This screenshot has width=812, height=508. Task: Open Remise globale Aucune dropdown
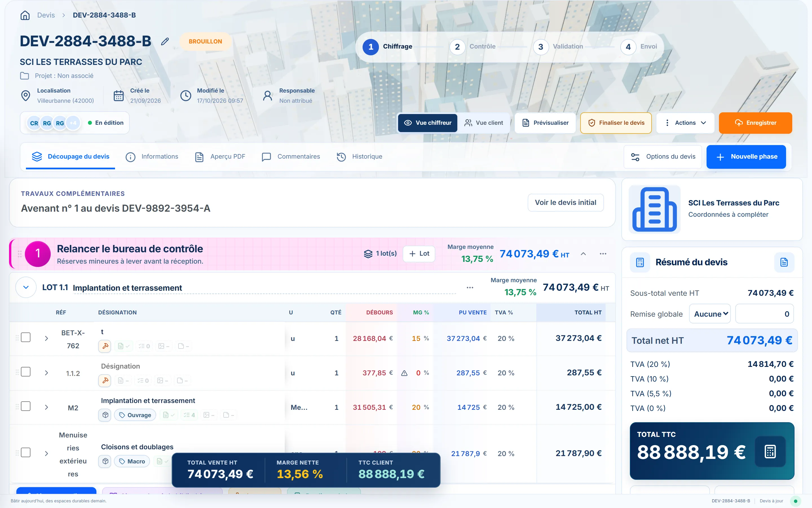[710, 314]
